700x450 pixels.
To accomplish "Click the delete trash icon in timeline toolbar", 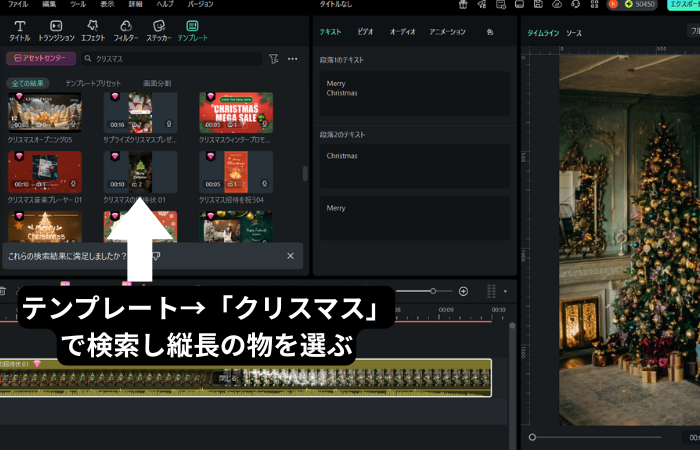I will click(x=3, y=292).
